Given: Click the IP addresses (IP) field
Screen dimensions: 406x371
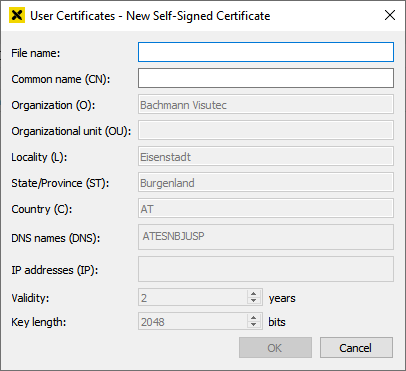Looking at the screenshot, I should (x=266, y=269).
